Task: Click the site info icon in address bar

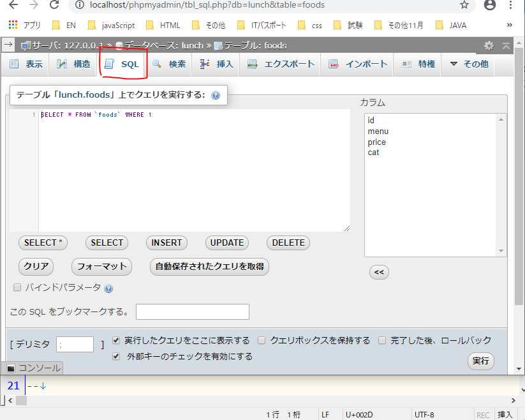Action: click(80, 4)
